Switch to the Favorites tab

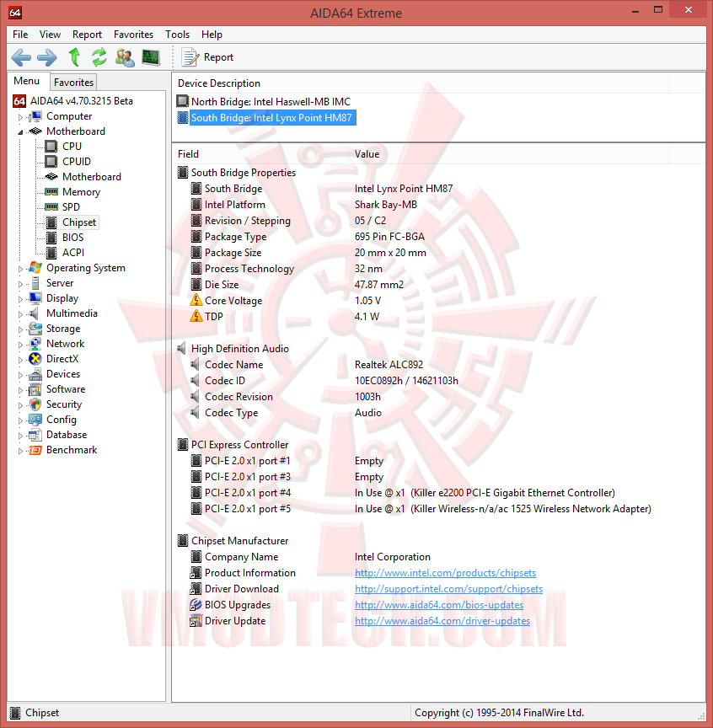pos(73,83)
